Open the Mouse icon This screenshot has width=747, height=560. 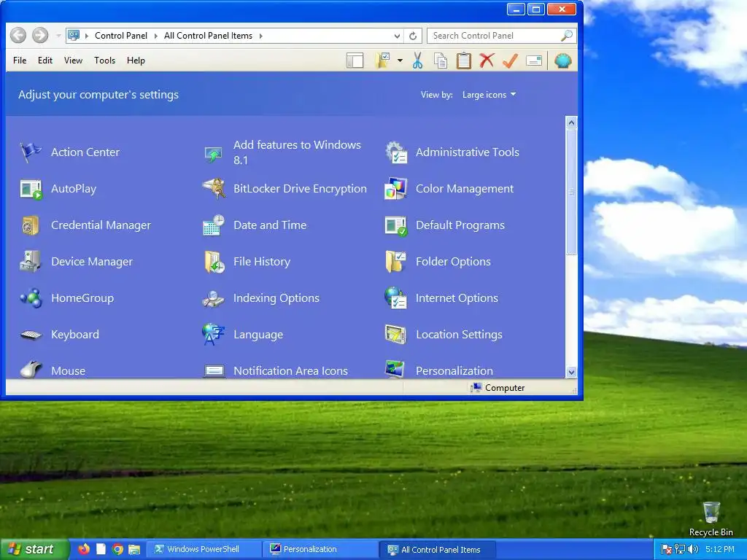[x=31, y=370]
